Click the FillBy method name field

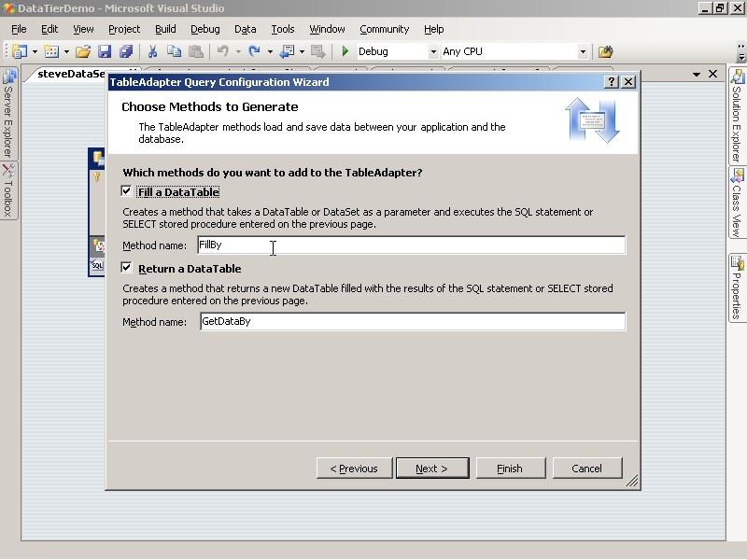tap(411, 245)
